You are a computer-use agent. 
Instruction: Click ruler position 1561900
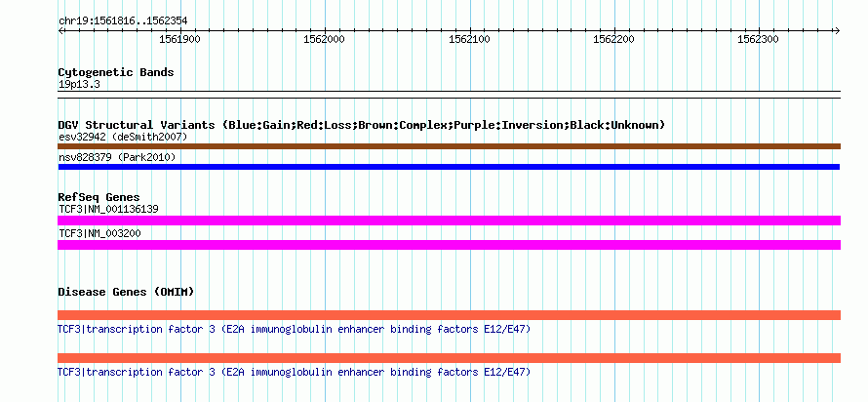click(x=179, y=39)
